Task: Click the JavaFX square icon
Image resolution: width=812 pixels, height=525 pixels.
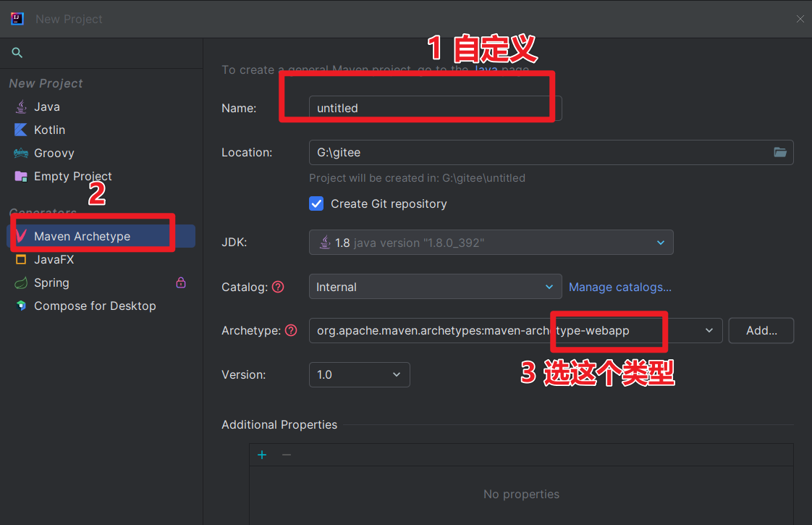Action: pyautogui.click(x=21, y=260)
